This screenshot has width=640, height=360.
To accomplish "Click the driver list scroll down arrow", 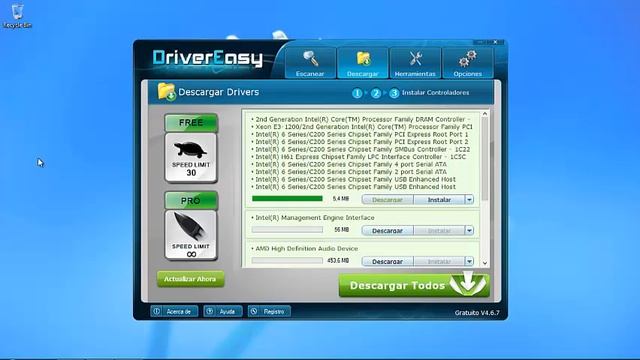I will (485, 263).
